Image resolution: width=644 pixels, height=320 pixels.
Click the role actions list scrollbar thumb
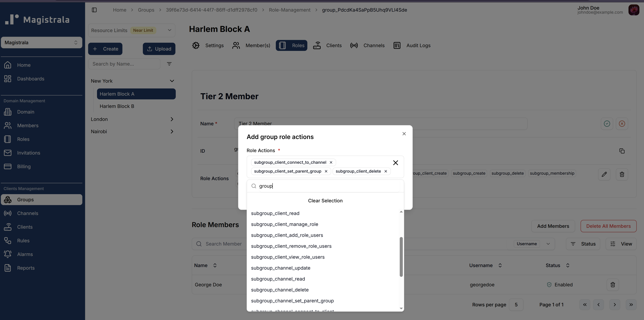point(401,257)
